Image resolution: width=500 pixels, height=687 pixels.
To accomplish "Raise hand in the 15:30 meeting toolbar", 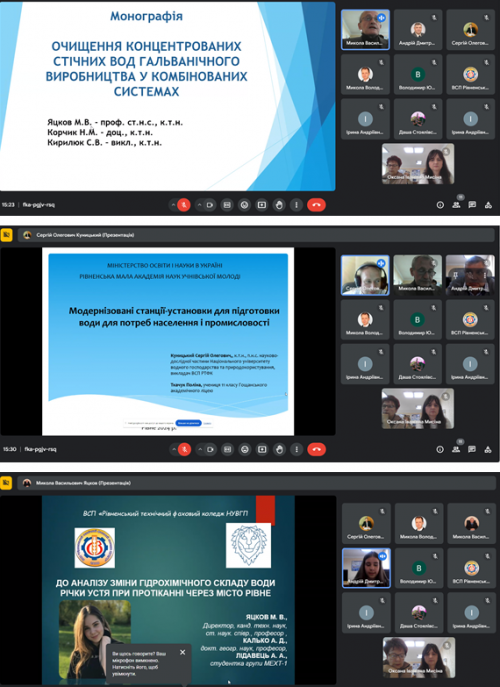I will click(280, 449).
